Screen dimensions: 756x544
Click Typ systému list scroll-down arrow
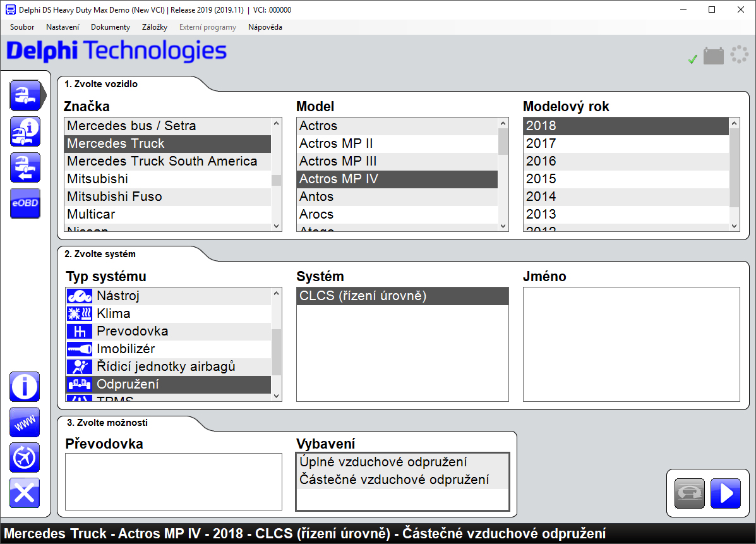point(276,396)
